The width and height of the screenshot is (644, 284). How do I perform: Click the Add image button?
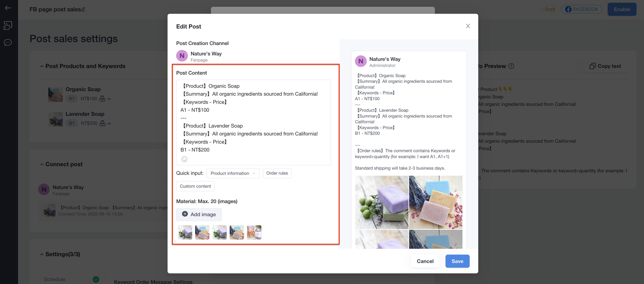tap(199, 214)
